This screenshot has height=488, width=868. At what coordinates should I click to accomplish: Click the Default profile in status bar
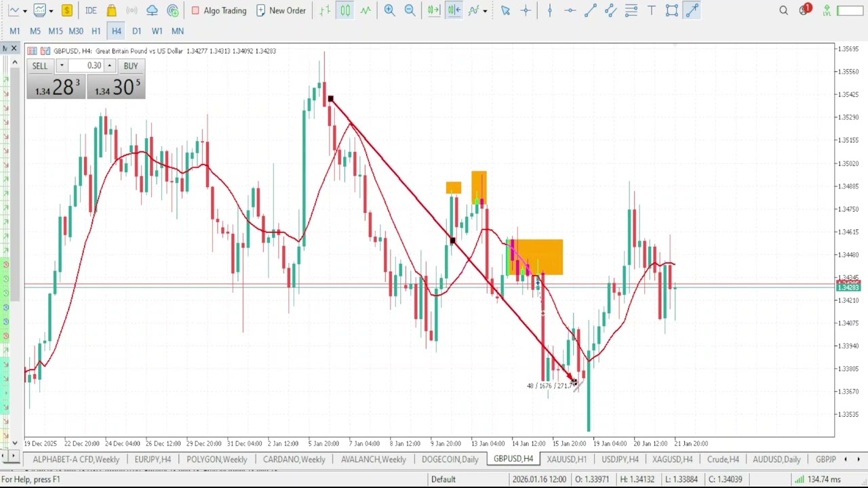coord(443,479)
